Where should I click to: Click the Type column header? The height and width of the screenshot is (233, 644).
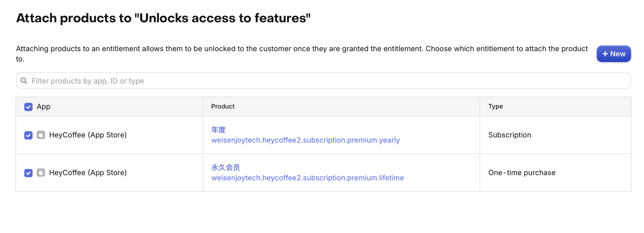[x=495, y=107]
